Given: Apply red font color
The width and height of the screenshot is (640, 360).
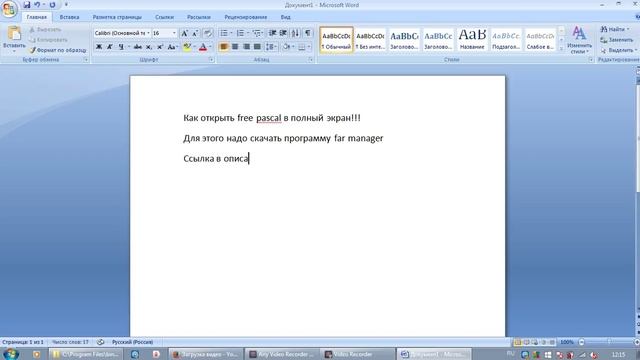Looking at the screenshot, I should [x=203, y=47].
